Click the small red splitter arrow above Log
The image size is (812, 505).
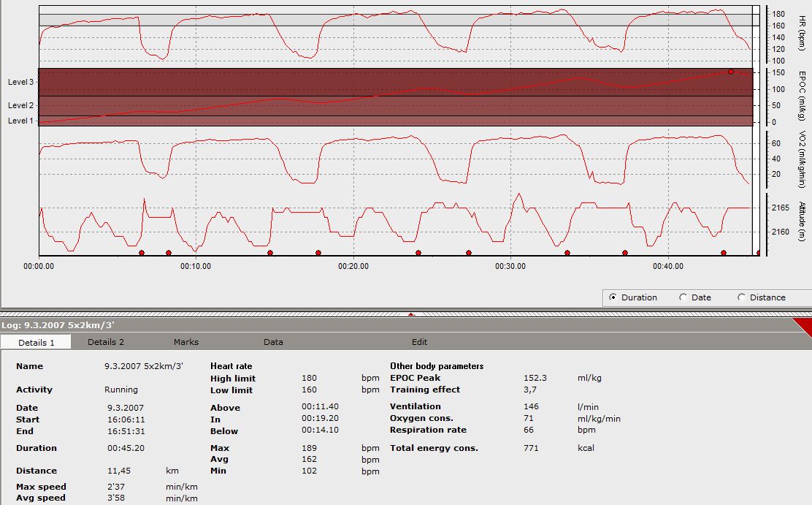(411, 314)
